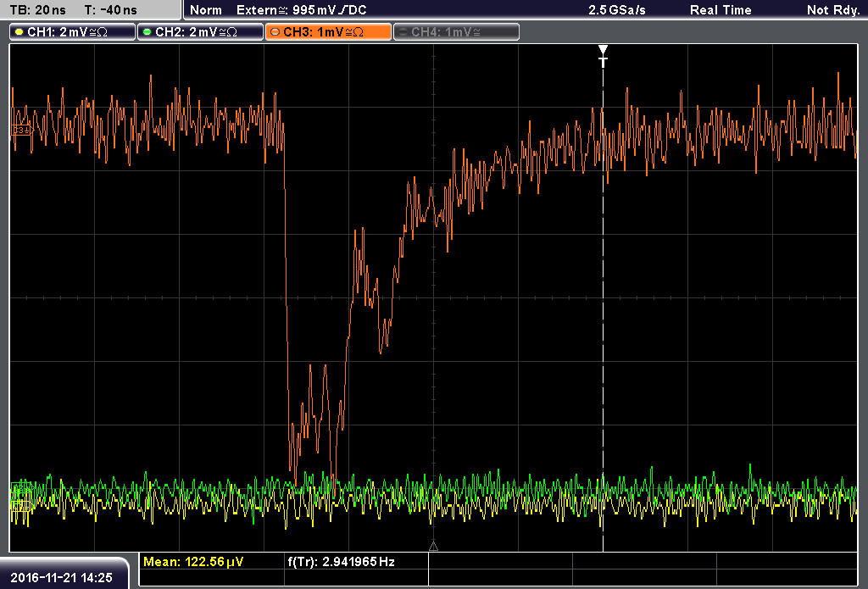Select the white T trigger position marker
The width and height of the screenshot is (868, 589).
tap(603, 56)
